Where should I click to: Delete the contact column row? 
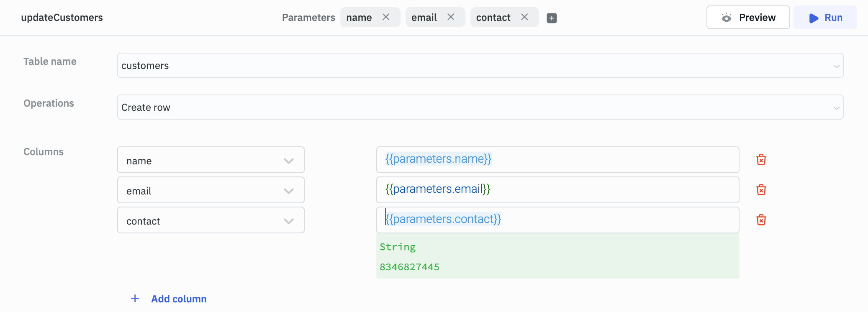761,220
